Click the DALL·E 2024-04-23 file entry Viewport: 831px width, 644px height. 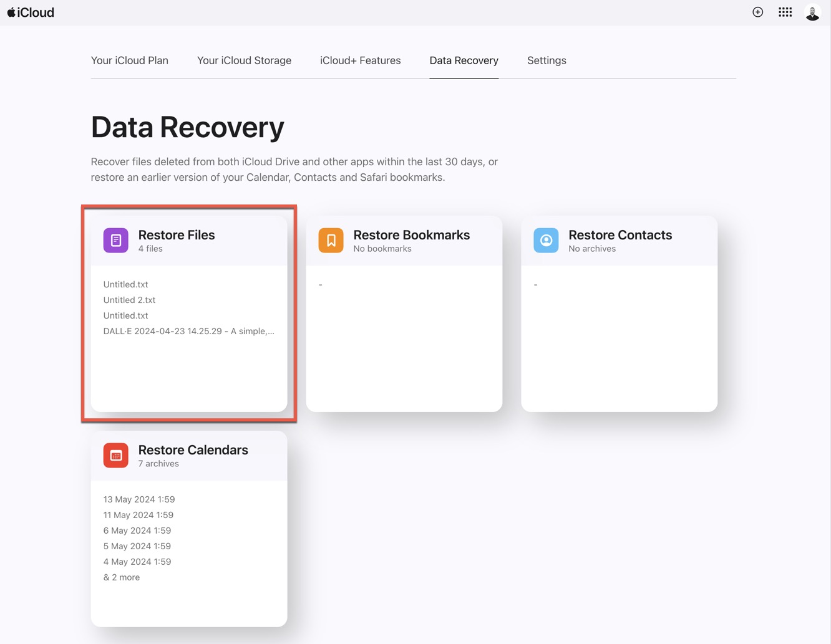click(x=188, y=331)
